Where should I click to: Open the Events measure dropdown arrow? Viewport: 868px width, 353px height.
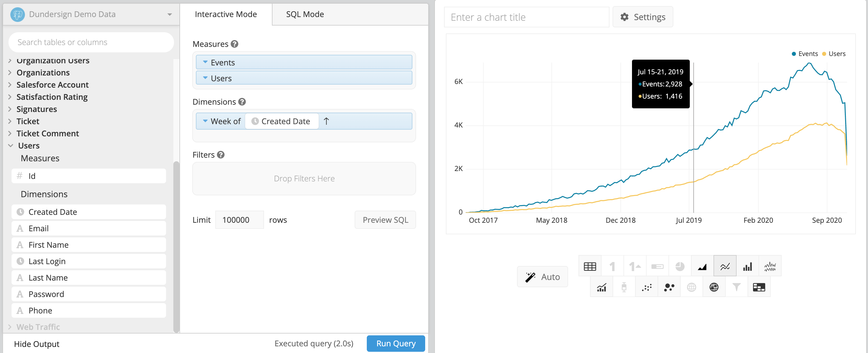tap(205, 62)
